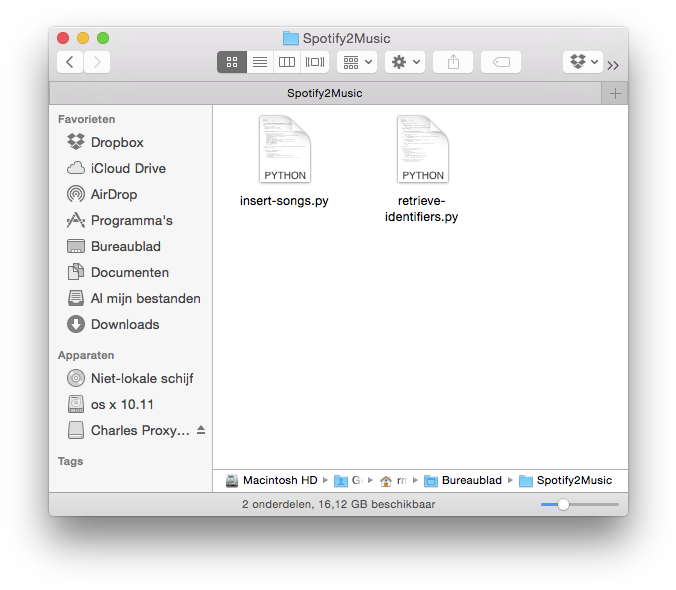Click the retrieve-identifiers.py filename label
676x590 pixels.
tap(422, 209)
